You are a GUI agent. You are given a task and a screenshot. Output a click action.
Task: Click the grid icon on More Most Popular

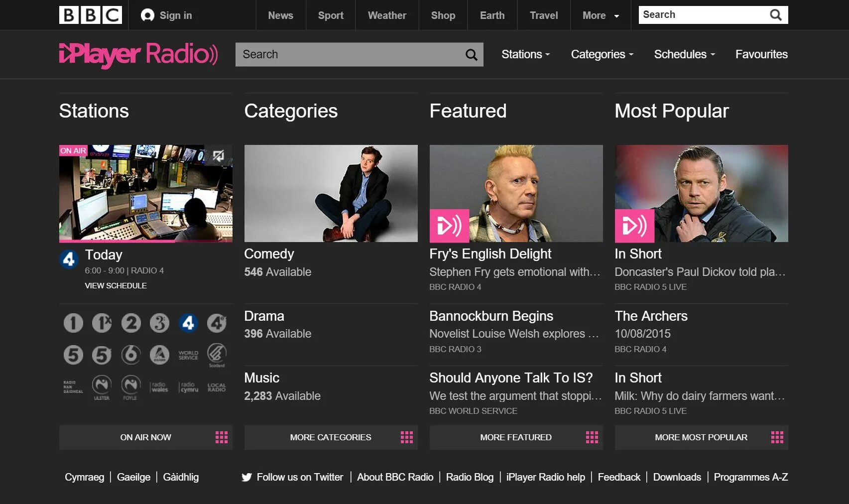point(777,437)
